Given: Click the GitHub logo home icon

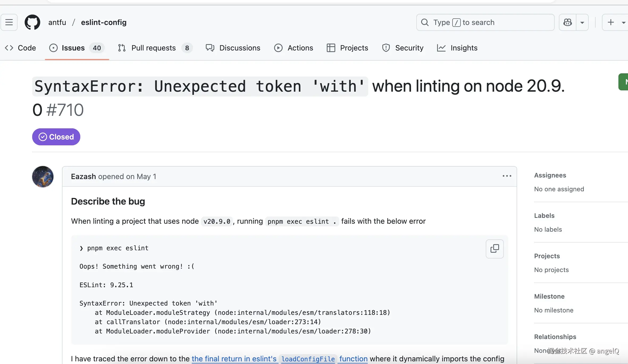Looking at the screenshot, I should [32, 22].
